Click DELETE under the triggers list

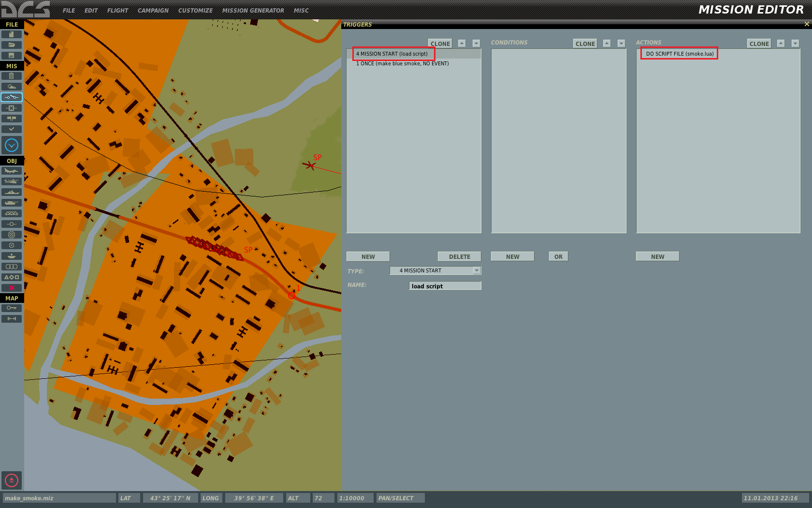pos(460,256)
